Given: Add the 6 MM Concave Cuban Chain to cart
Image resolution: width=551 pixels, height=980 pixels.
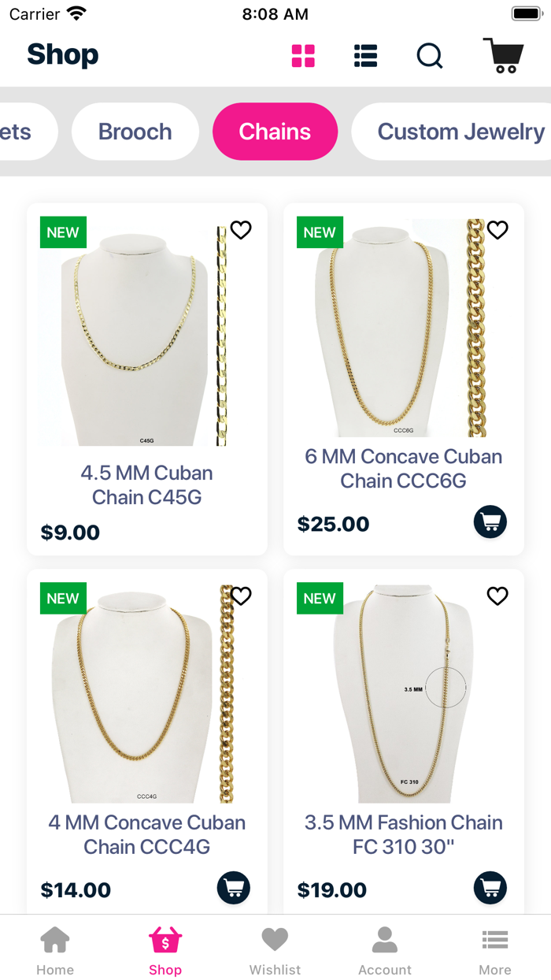Looking at the screenshot, I should pos(490,522).
